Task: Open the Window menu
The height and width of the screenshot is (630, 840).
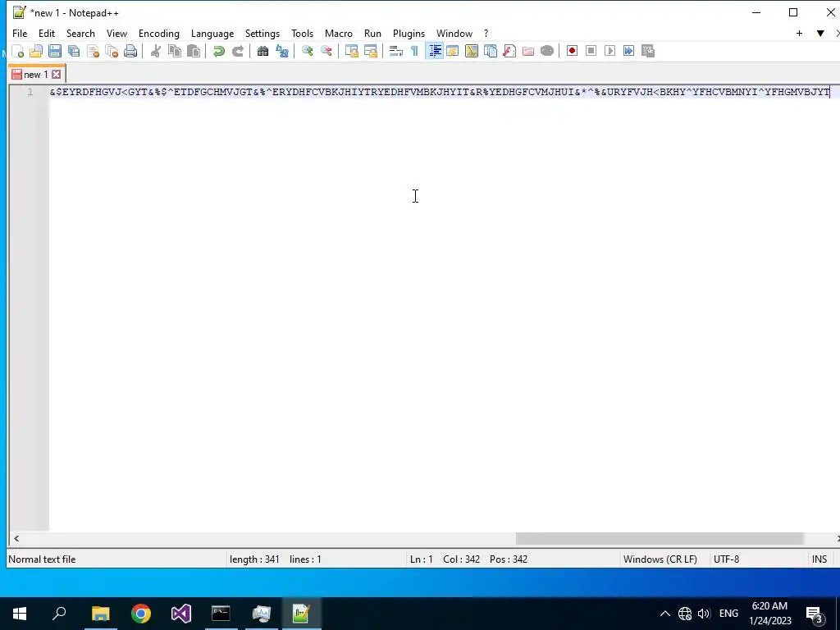Action: [x=454, y=33]
